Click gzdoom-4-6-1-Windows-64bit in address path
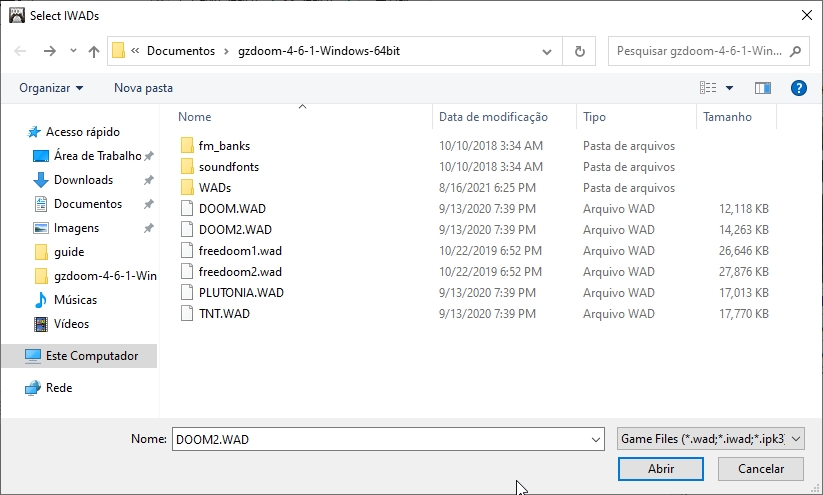The width and height of the screenshot is (823, 495). click(x=319, y=51)
